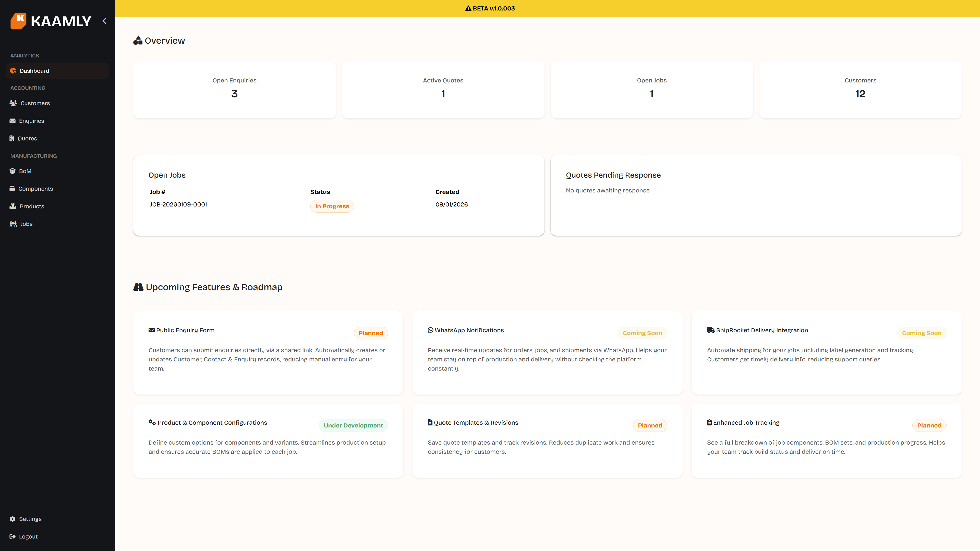
Task: Open Quotes using the document icon
Action: click(12, 138)
